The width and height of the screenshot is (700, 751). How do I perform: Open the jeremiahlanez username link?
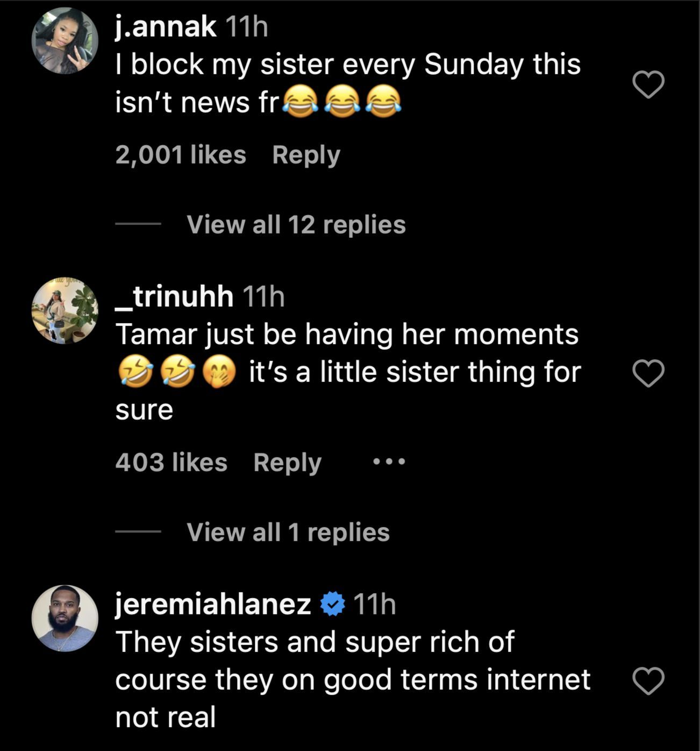[x=213, y=604]
